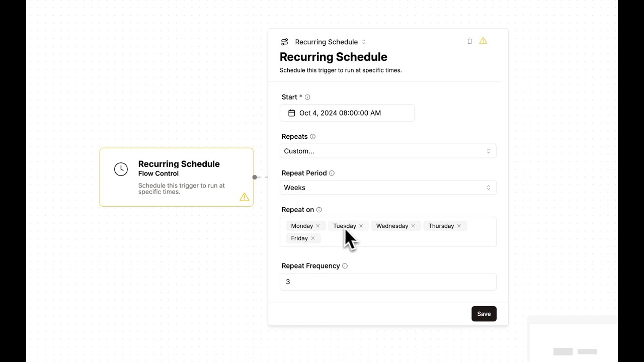Click the clock icon on the canvas node

[x=121, y=169]
